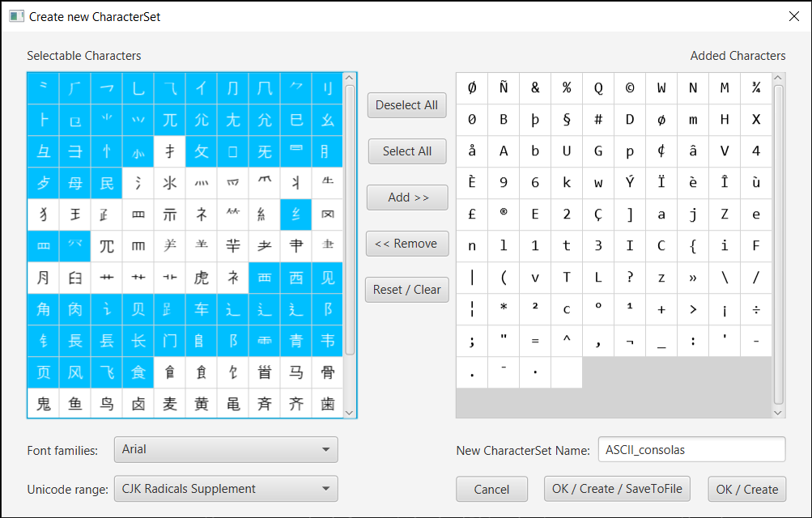The width and height of the screenshot is (812, 518).
Task: Toggle selection of the 虎 character
Action: tap(202, 278)
